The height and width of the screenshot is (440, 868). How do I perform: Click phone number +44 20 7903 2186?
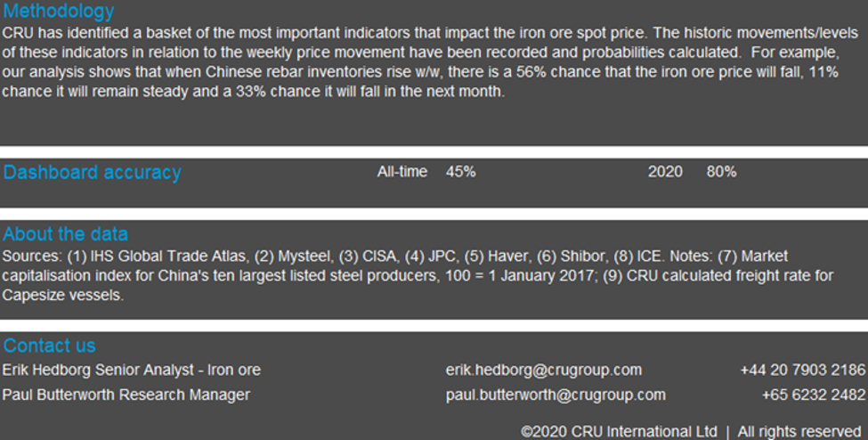pyautogui.click(x=802, y=370)
